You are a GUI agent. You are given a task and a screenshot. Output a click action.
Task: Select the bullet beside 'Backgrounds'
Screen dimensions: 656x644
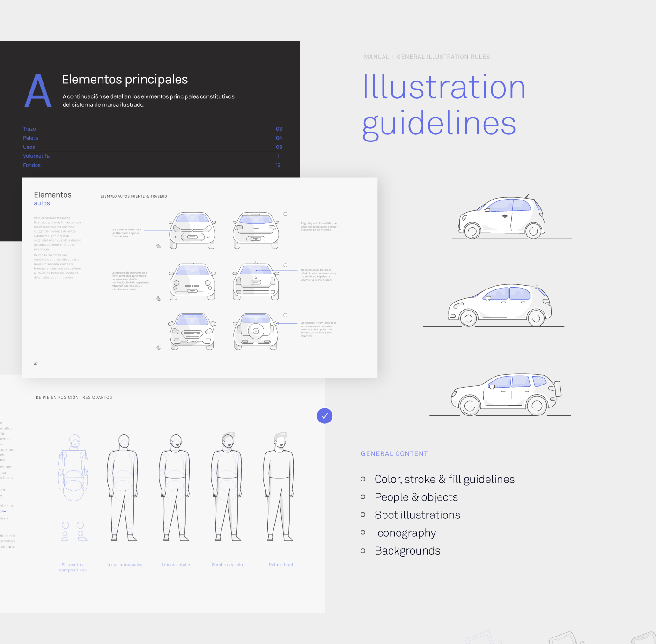pos(363,551)
